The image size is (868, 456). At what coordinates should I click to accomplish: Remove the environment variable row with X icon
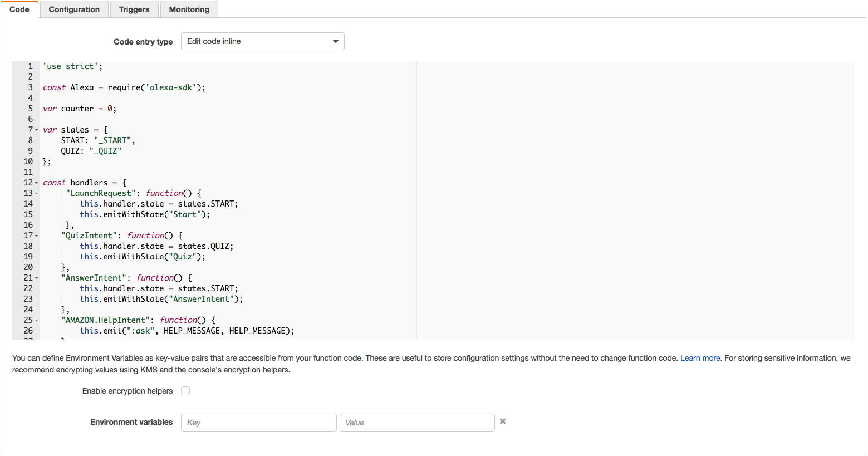coord(503,421)
